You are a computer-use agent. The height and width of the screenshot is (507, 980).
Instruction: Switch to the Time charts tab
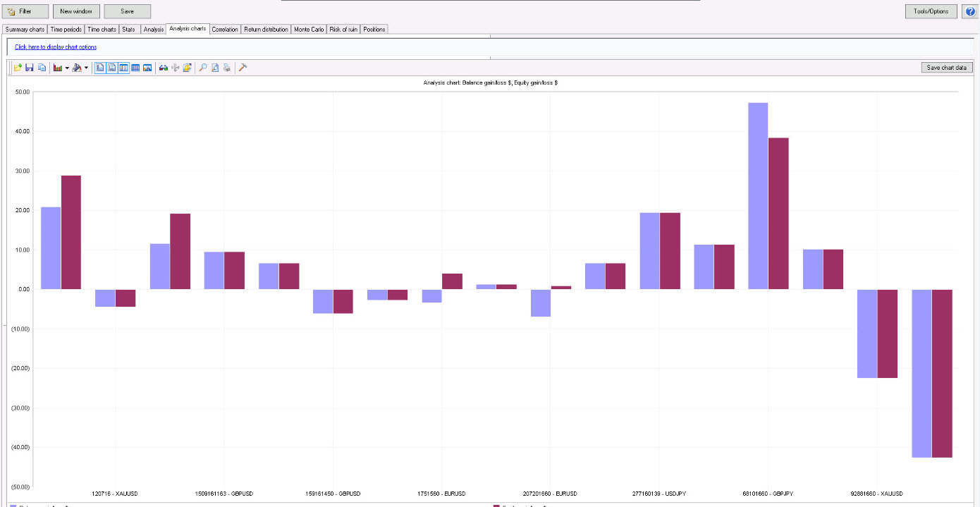coord(102,29)
